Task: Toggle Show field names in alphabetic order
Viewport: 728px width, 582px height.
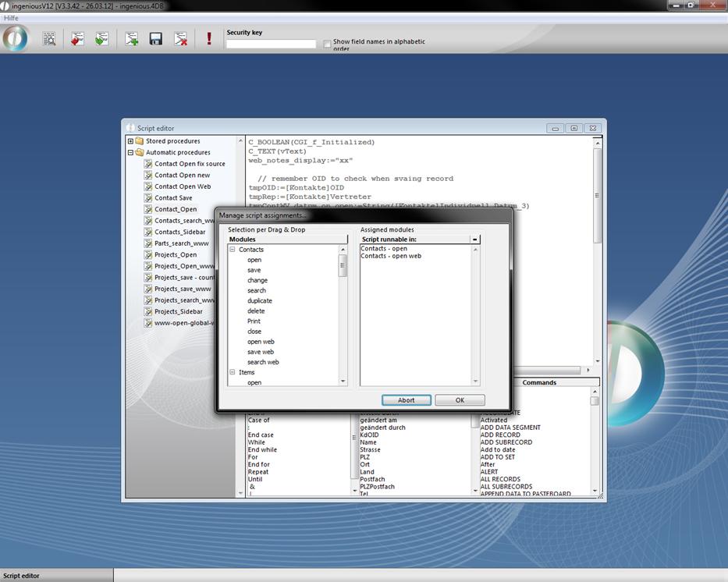Action: (x=328, y=44)
